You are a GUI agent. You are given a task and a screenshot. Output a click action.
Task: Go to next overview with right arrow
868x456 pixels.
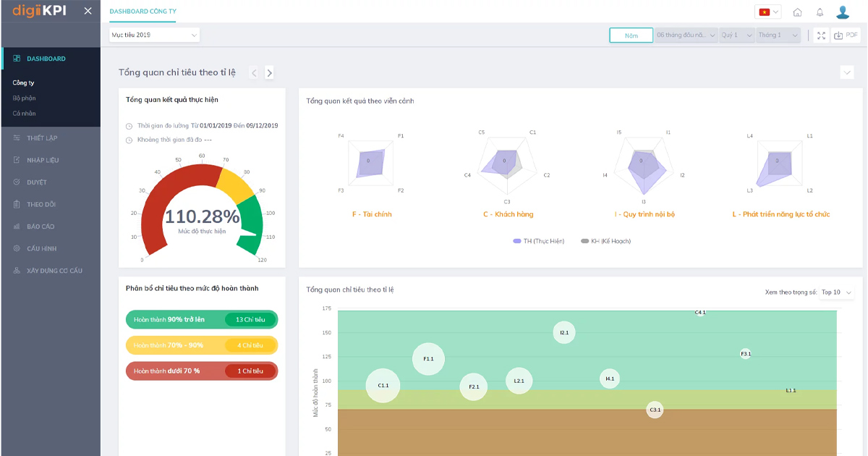[x=269, y=72]
